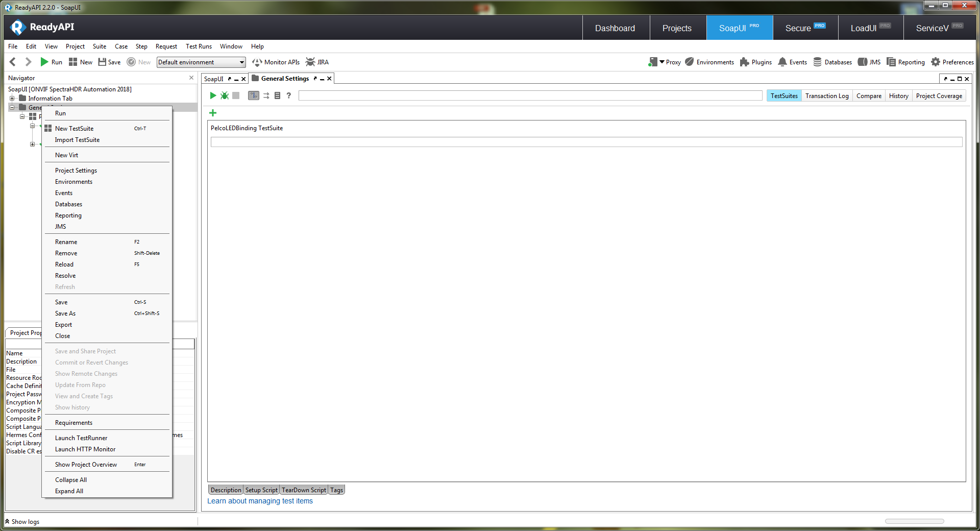This screenshot has width=980, height=531.
Task: Switch to the Project Coverage view
Action: [x=939, y=96]
